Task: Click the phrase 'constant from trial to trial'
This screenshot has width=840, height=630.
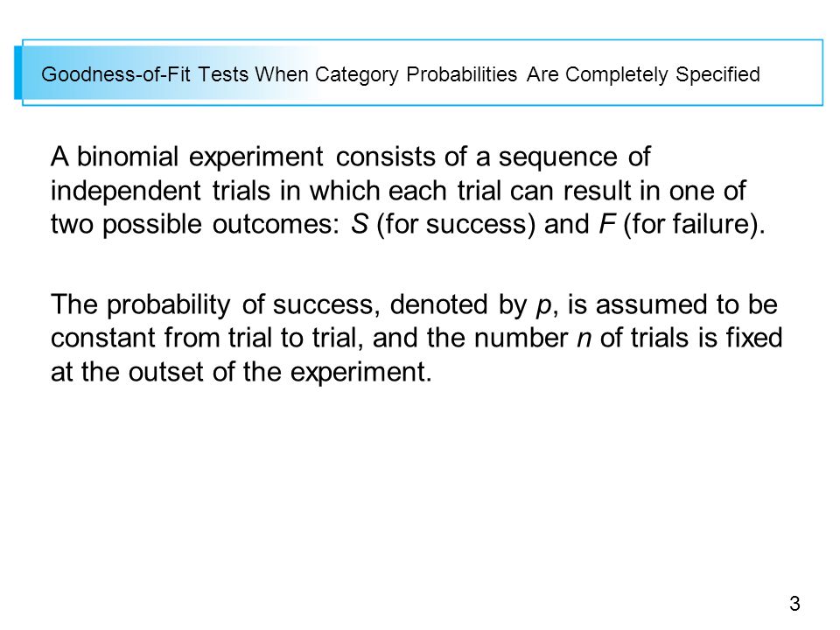Action: [206, 339]
